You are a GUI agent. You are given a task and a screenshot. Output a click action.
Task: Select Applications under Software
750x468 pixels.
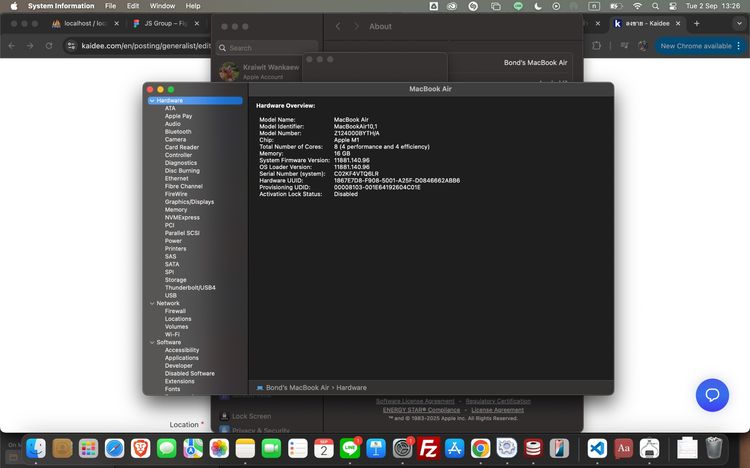click(182, 358)
